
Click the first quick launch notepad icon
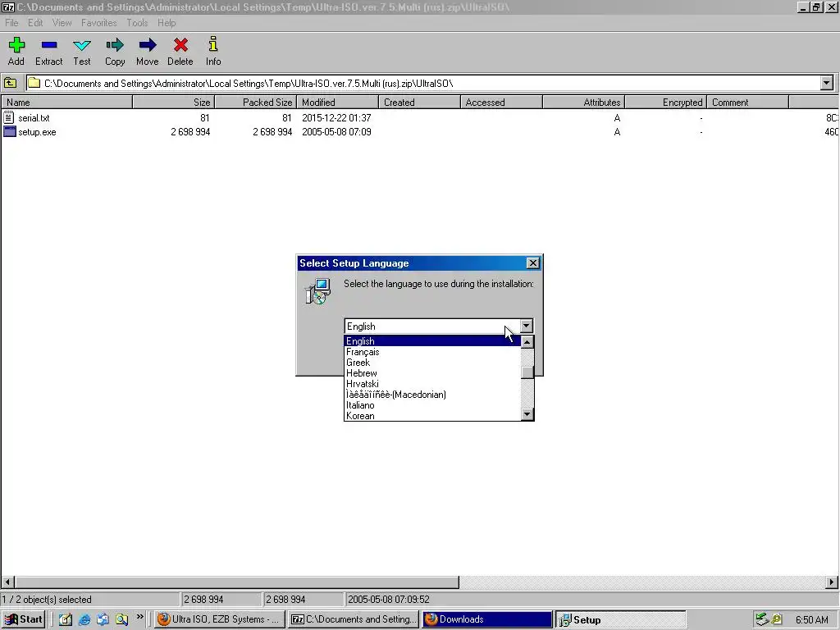tap(66, 619)
